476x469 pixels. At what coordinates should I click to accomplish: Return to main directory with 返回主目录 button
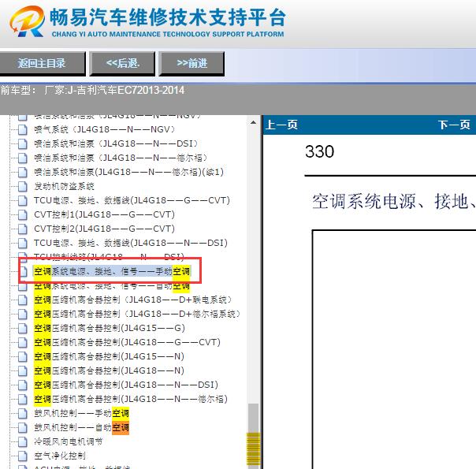click(x=42, y=63)
